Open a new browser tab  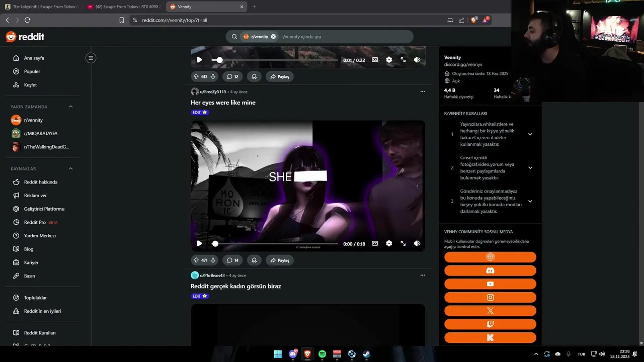[254, 7]
